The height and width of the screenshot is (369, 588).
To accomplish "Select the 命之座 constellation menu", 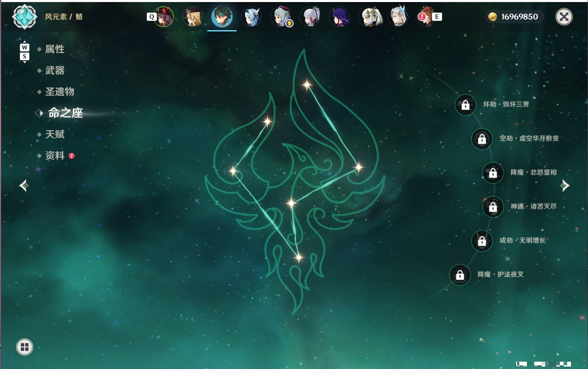I will tap(65, 113).
